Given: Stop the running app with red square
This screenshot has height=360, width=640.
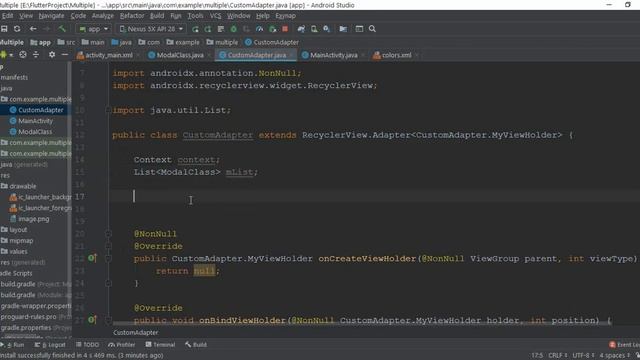Looking at the screenshot, I should click(x=285, y=29).
